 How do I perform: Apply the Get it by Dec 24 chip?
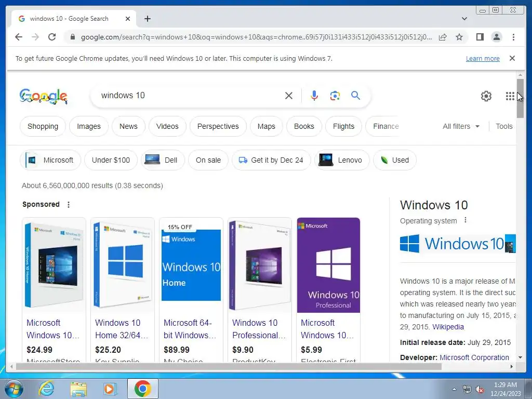click(x=271, y=160)
